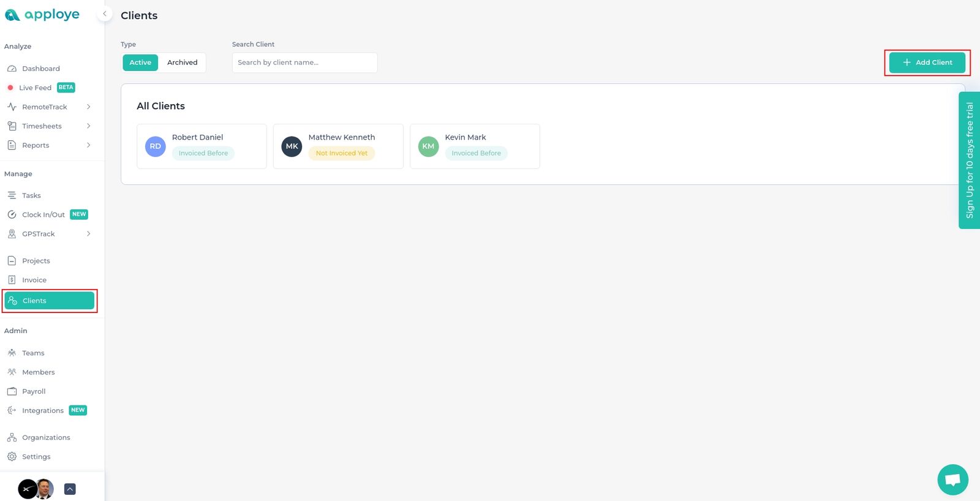Click the black organization logo avatar
The image size is (980, 501).
pos(27,489)
